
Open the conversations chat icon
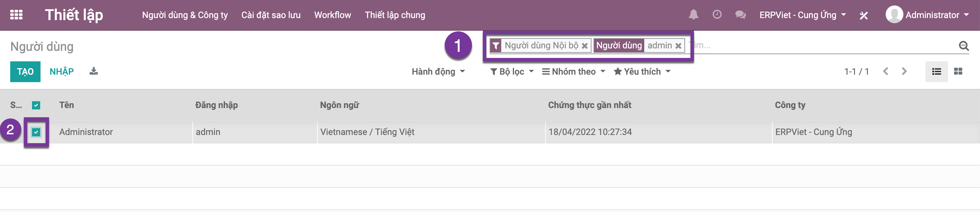(x=740, y=15)
